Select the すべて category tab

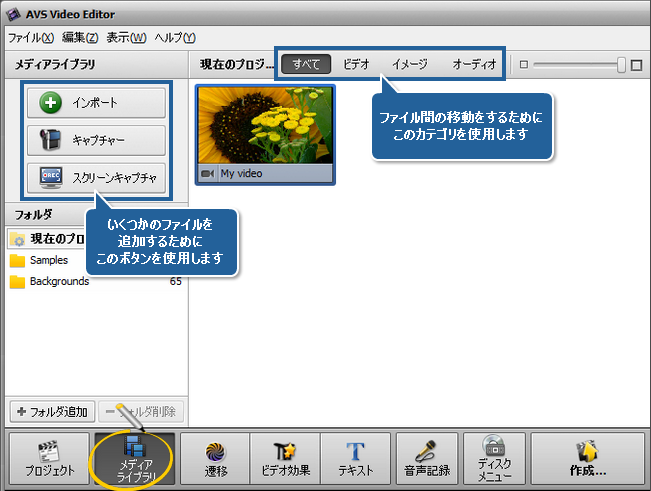306,64
